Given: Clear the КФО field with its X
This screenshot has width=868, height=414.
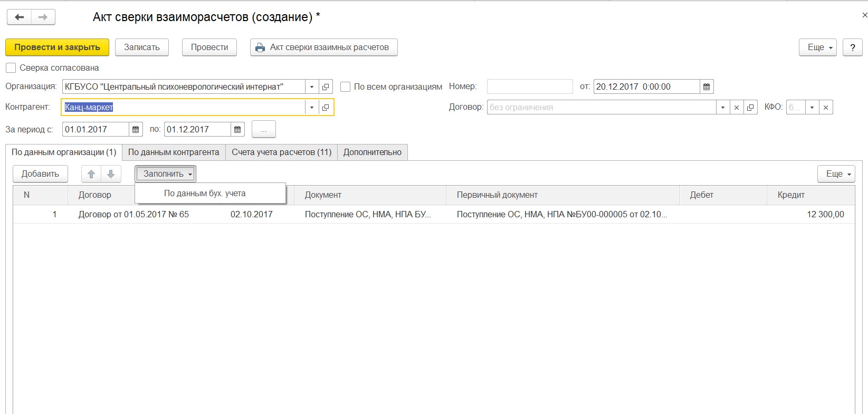Looking at the screenshot, I should 826,107.
